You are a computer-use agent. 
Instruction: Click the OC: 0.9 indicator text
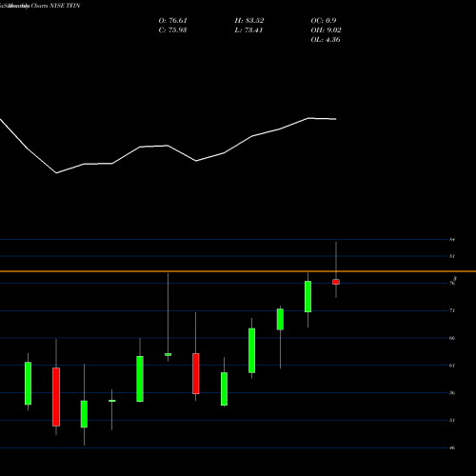324,21
